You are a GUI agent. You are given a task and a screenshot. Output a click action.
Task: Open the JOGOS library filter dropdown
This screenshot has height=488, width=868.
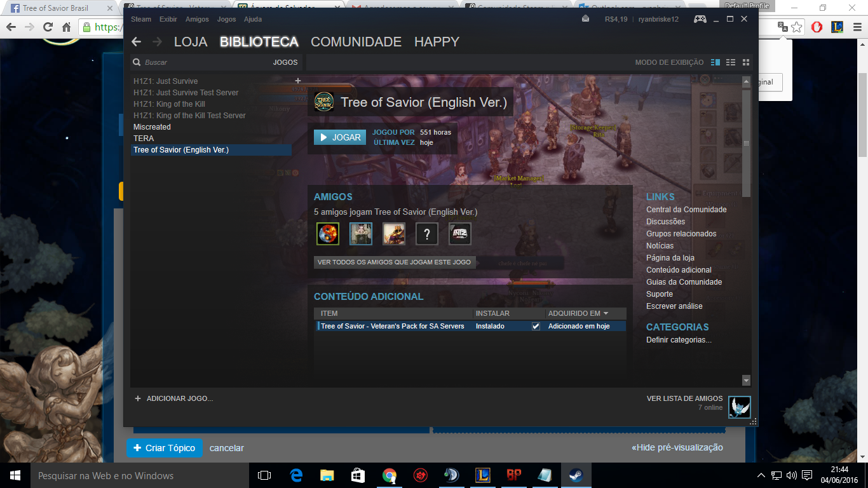pos(285,62)
